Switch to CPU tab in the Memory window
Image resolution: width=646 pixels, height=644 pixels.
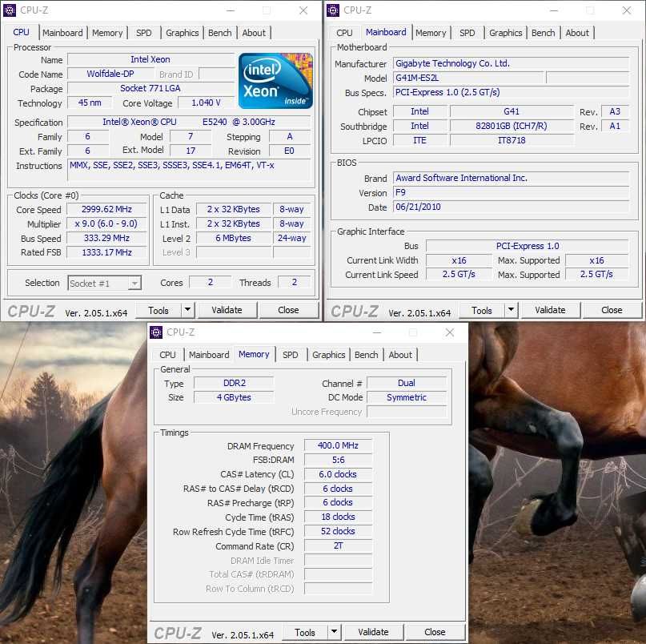(167, 355)
